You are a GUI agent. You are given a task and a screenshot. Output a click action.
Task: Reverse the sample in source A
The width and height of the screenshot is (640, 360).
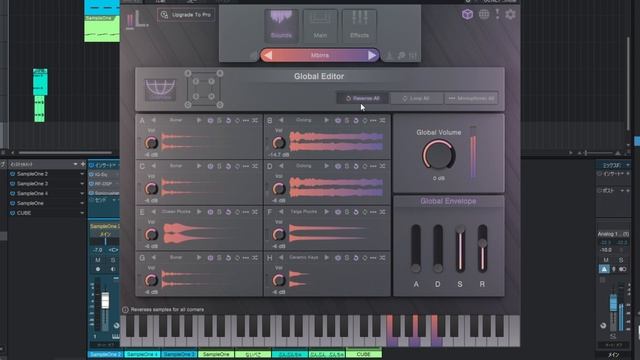click(x=228, y=120)
